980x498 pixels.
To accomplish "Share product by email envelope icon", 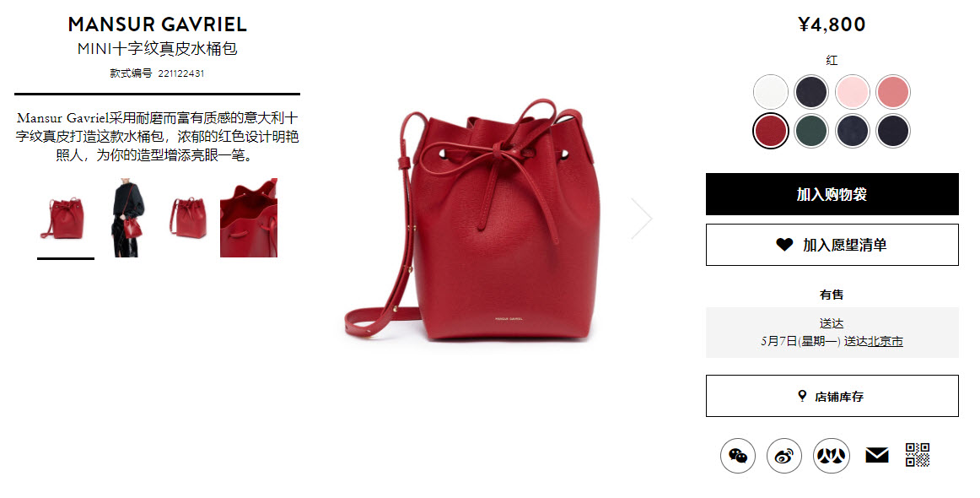I will [x=877, y=456].
